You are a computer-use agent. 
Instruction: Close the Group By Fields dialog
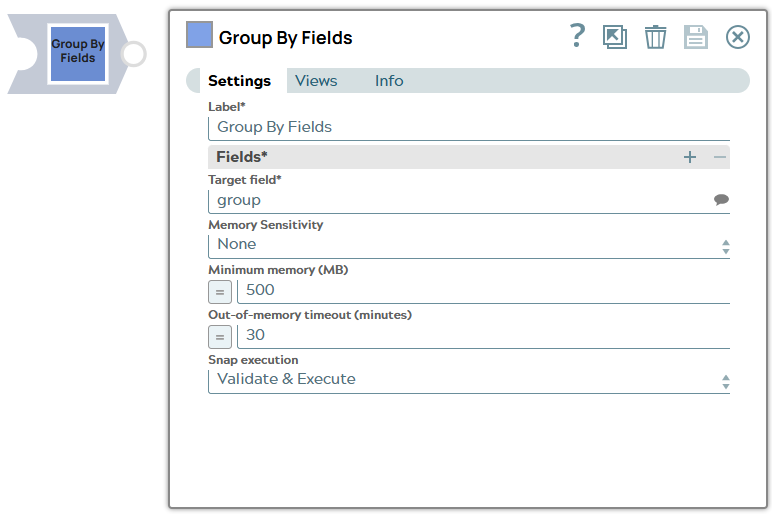click(x=737, y=37)
